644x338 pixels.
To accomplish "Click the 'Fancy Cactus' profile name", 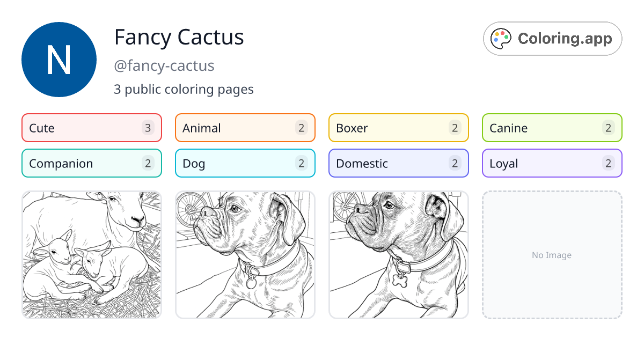I will pos(179,37).
